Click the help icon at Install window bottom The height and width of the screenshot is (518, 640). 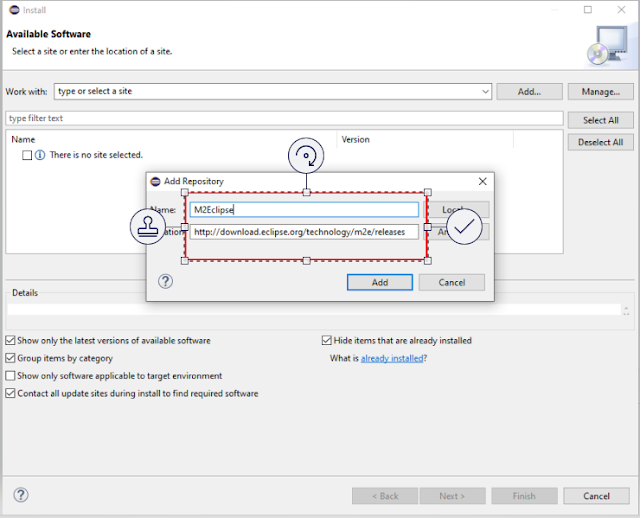pos(21,495)
